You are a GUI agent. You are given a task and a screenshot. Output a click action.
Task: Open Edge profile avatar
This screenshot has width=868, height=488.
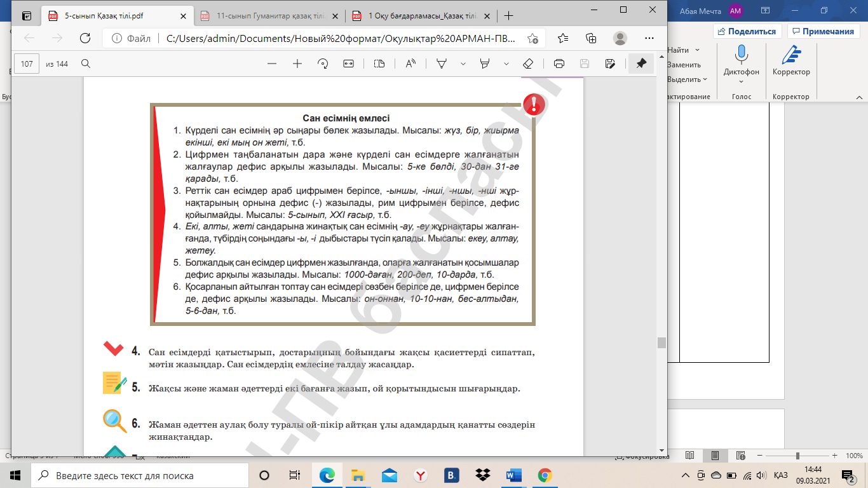point(620,38)
